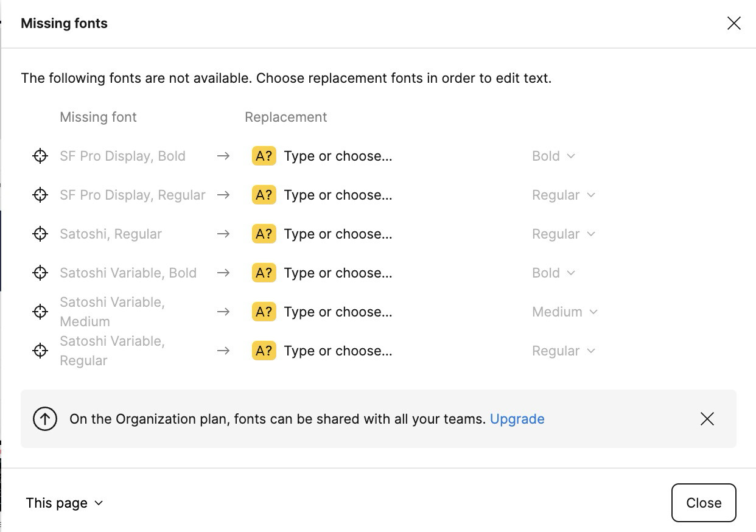
Task: Click the locate icon beside Satoshi, Regular
Action: pos(40,234)
